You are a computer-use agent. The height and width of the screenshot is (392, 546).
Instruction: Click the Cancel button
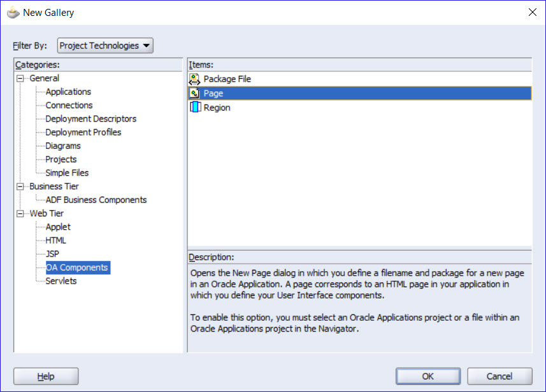click(499, 376)
